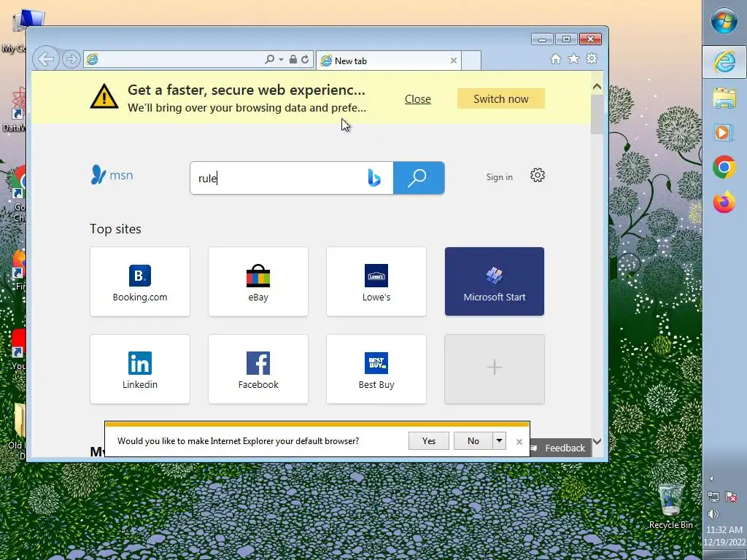Viewport: 747px width, 560px height.
Task: Open the Linkedin top site tile
Action: [140, 369]
